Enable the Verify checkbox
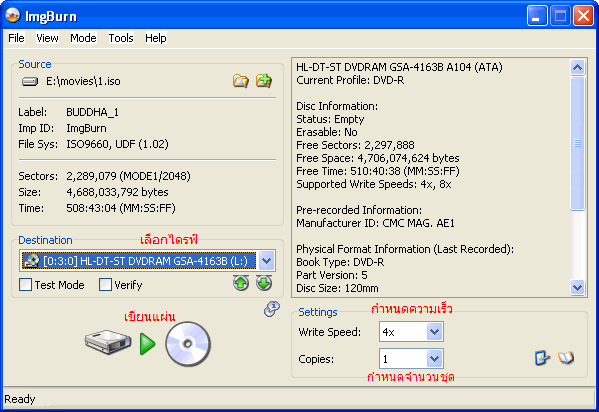 [x=105, y=285]
